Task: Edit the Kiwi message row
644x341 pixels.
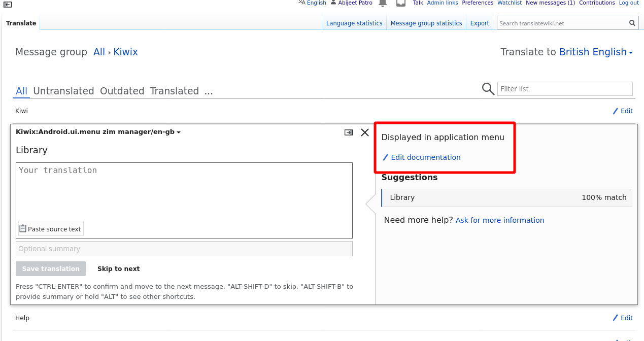Action: click(x=623, y=111)
